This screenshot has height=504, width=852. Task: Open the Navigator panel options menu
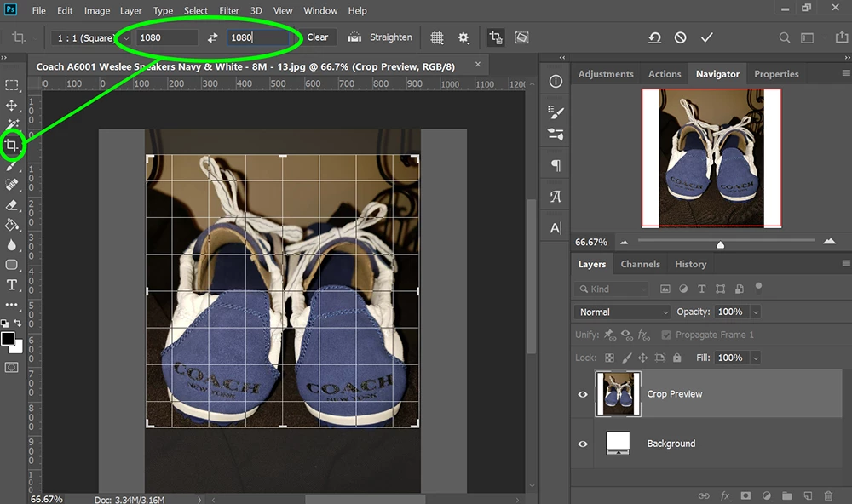[845, 73]
